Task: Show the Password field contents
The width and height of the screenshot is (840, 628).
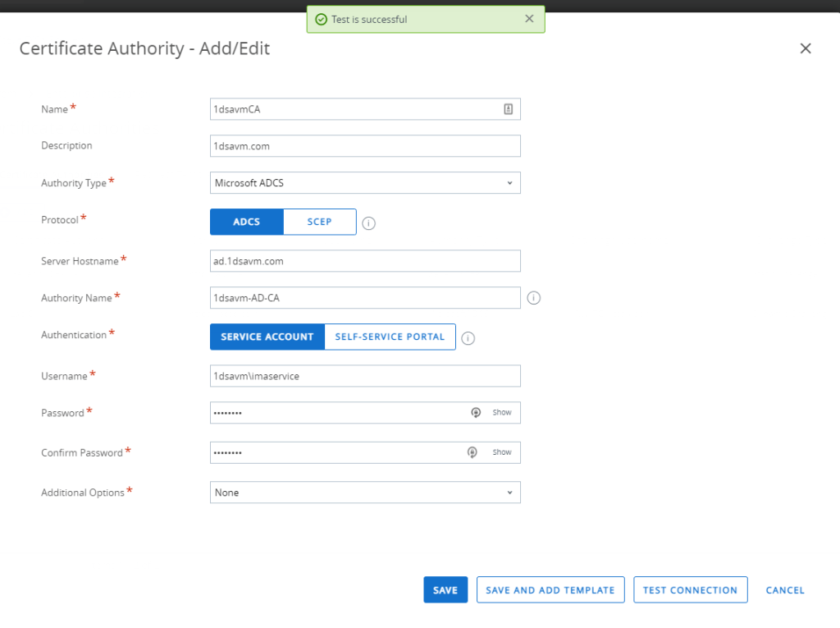Action: 502,413
